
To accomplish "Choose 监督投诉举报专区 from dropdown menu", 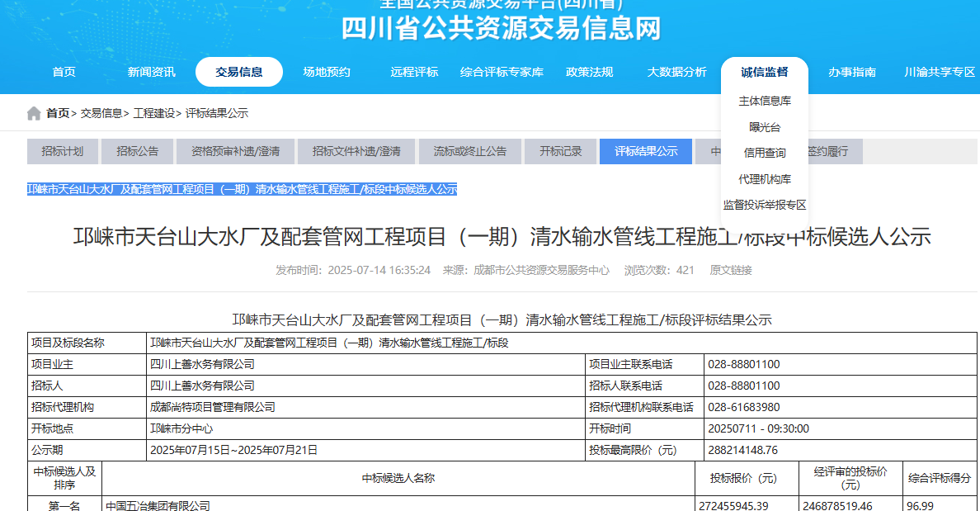I will (x=765, y=205).
